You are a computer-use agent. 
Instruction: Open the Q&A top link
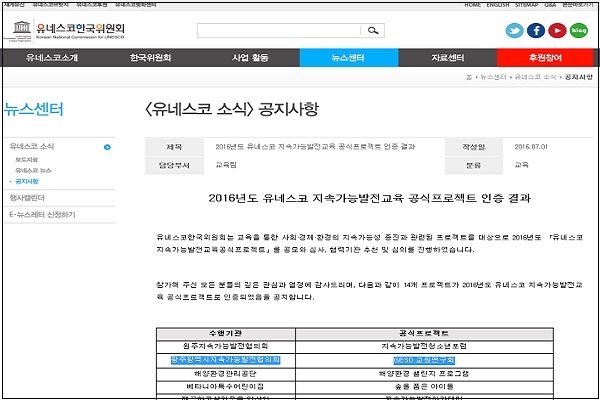550,5
